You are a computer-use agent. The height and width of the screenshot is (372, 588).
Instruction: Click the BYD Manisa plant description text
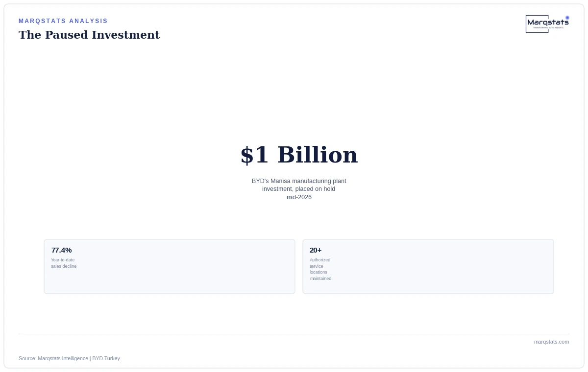click(299, 189)
